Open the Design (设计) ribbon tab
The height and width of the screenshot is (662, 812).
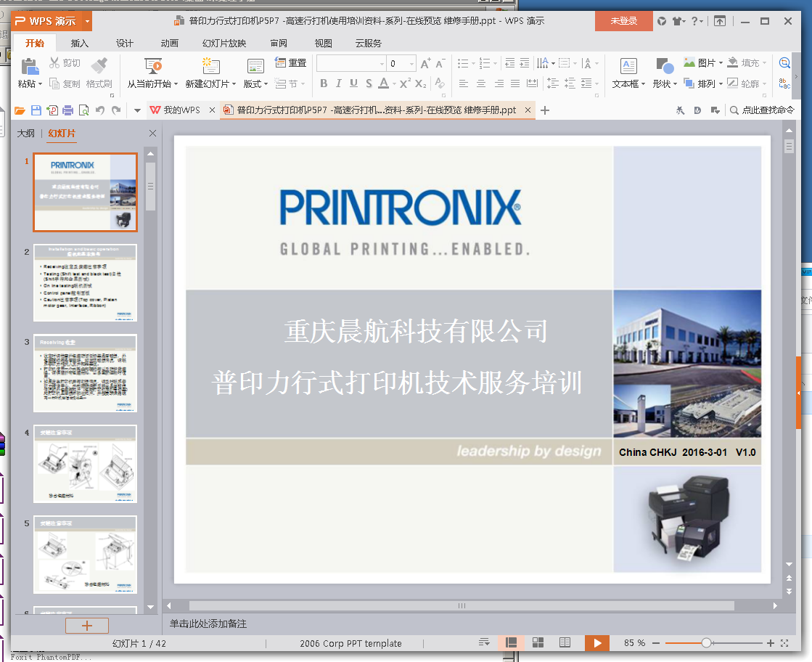coord(124,43)
